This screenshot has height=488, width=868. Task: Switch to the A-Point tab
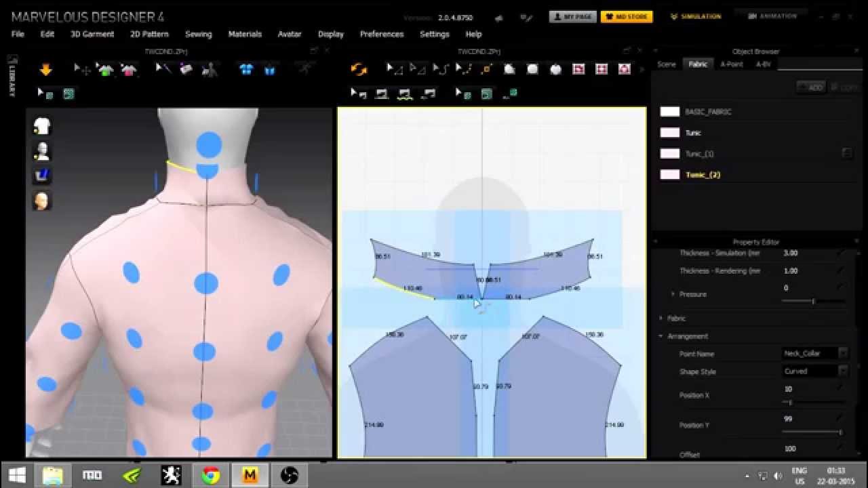(732, 64)
